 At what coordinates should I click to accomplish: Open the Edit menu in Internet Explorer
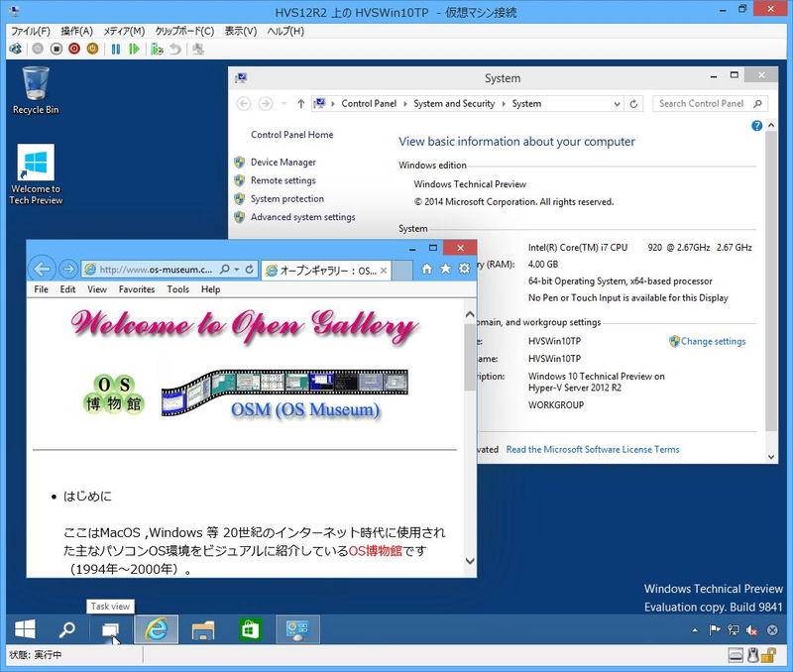coord(67,289)
